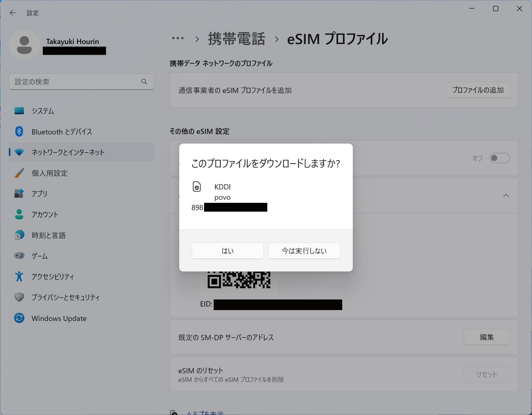Dismiss dialog with 今は実行しない
The width and height of the screenshot is (532, 415).
point(304,251)
